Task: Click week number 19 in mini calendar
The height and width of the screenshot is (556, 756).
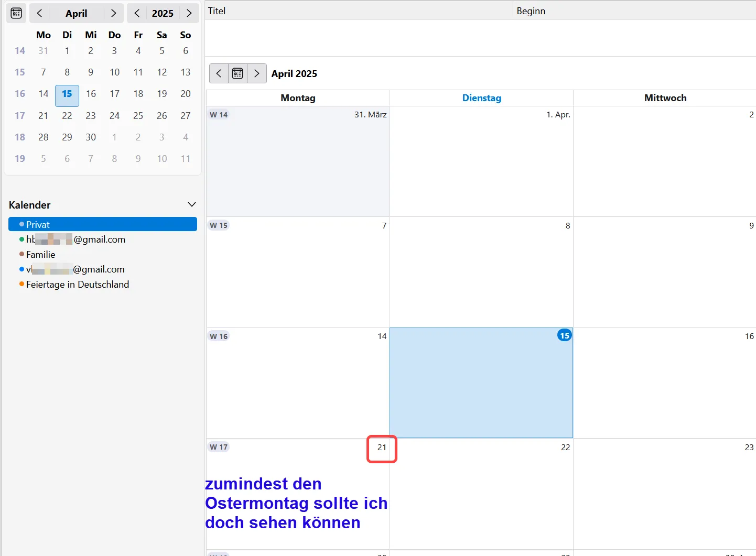Action: coord(20,158)
